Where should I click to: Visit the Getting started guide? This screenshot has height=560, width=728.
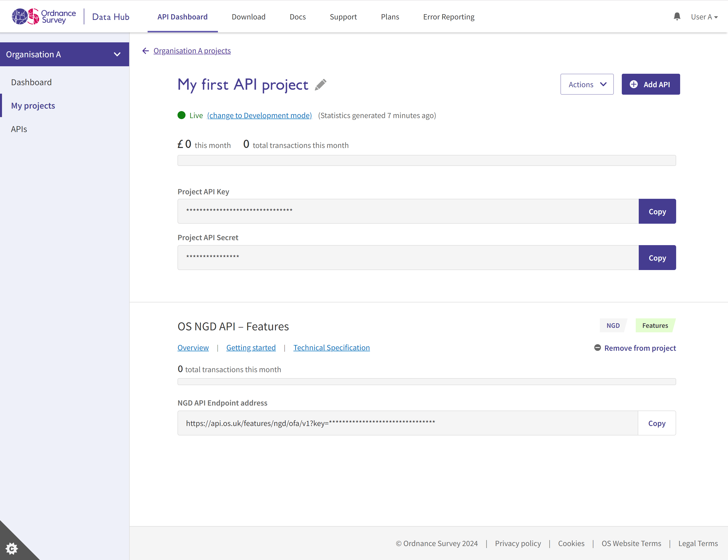pos(251,348)
